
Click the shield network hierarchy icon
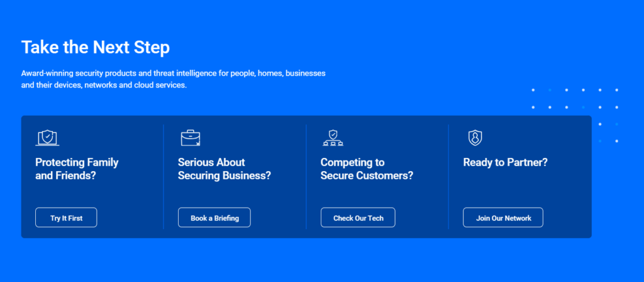point(333,138)
